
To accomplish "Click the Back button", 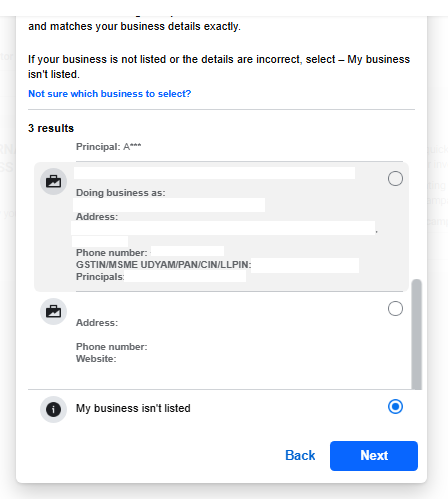I will [x=300, y=455].
